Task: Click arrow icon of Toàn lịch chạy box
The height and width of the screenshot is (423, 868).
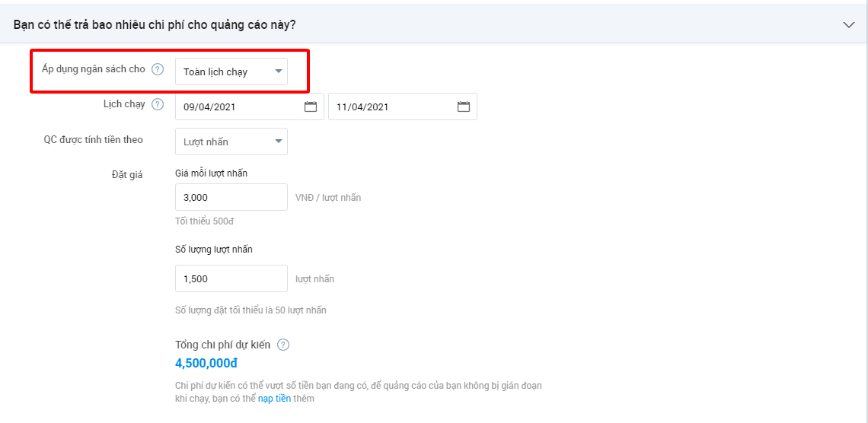Action: [x=279, y=72]
